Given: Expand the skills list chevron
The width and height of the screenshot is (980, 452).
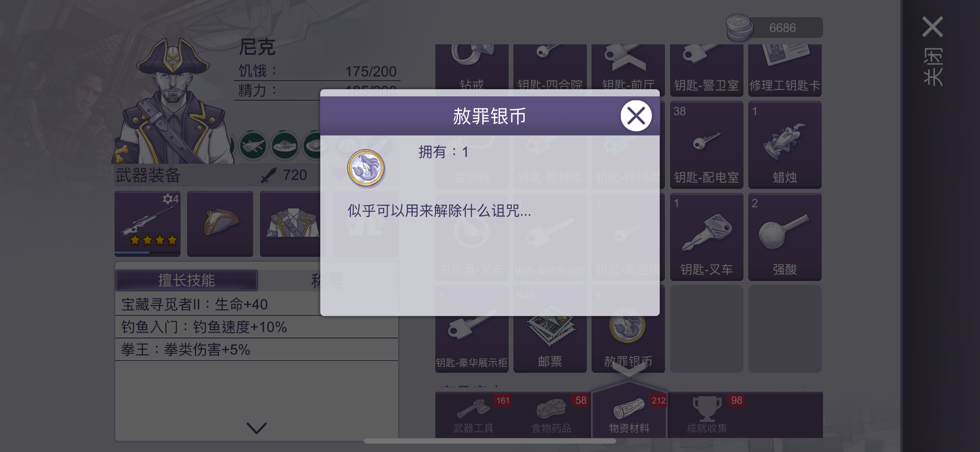Looking at the screenshot, I should pyautogui.click(x=257, y=428).
